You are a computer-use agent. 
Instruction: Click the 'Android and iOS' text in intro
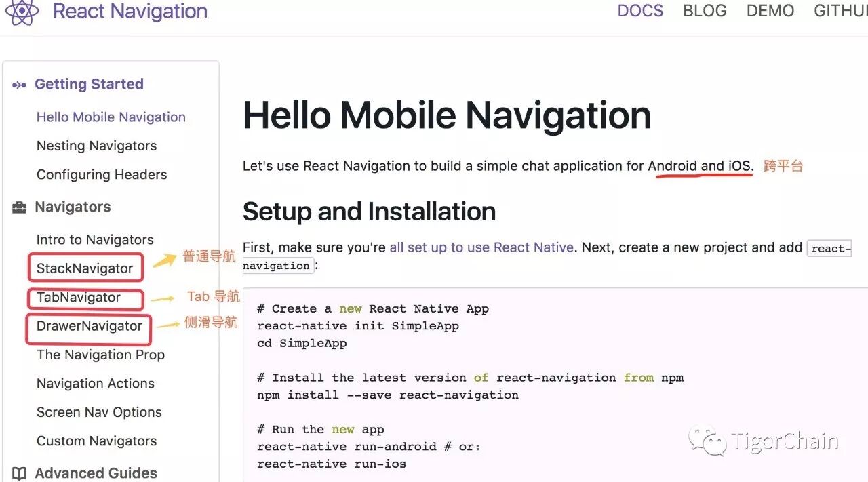pyautogui.click(x=701, y=165)
